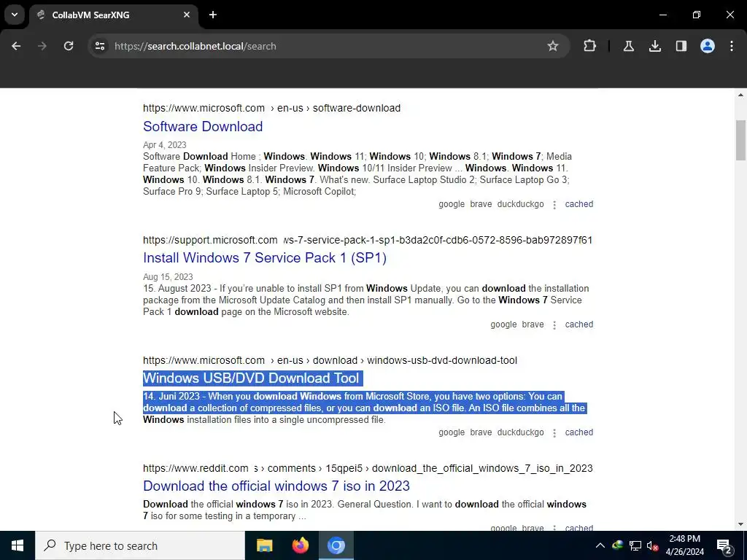The image size is (747, 560).
Task: Click the page vertical scrollbar thumb
Action: click(740, 141)
